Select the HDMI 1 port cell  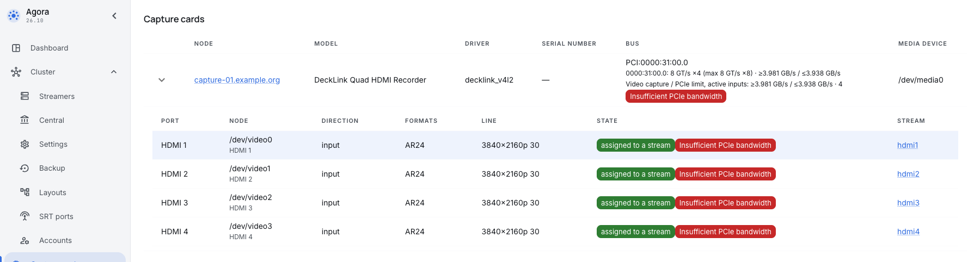tap(174, 145)
